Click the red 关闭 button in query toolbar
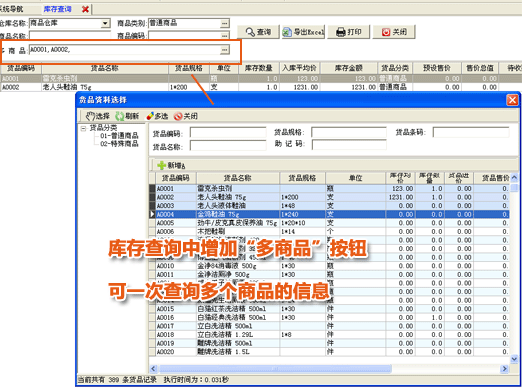The image size is (522, 389). [394, 32]
